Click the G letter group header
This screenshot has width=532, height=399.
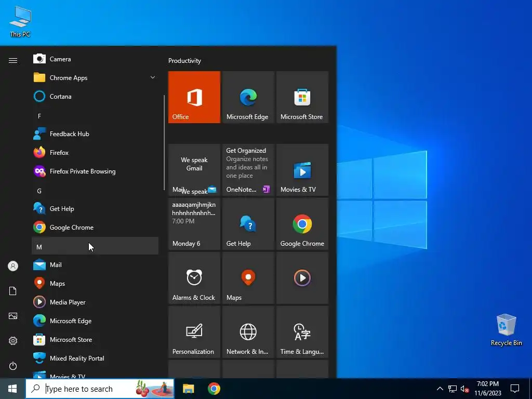95,191
